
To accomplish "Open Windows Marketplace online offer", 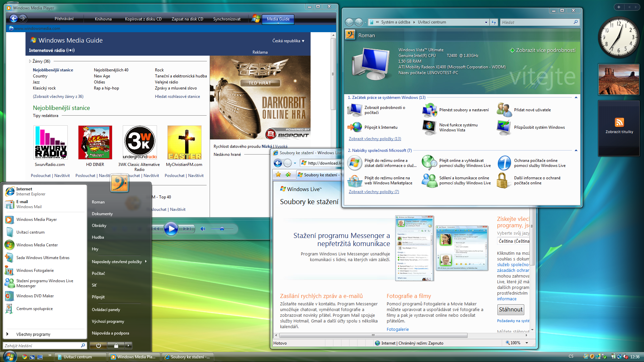I will (380, 180).
